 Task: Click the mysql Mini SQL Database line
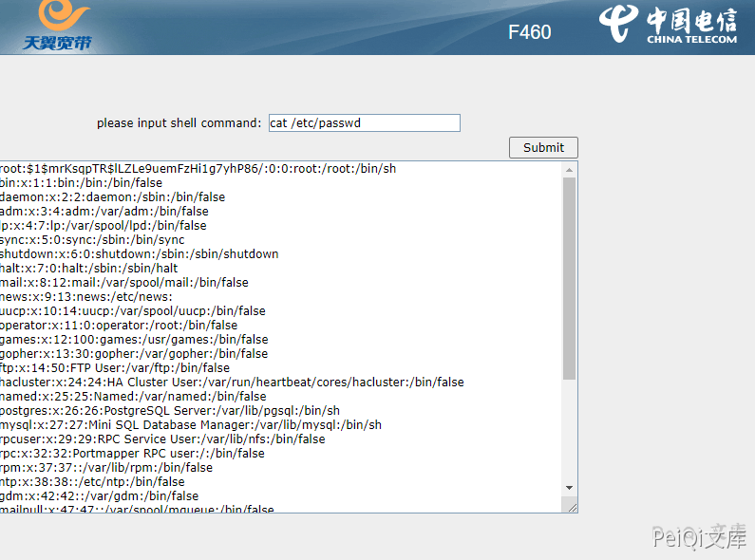click(x=190, y=425)
